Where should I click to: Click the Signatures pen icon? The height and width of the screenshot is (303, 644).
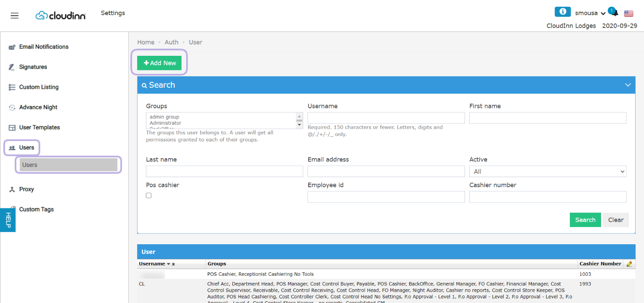[12, 67]
